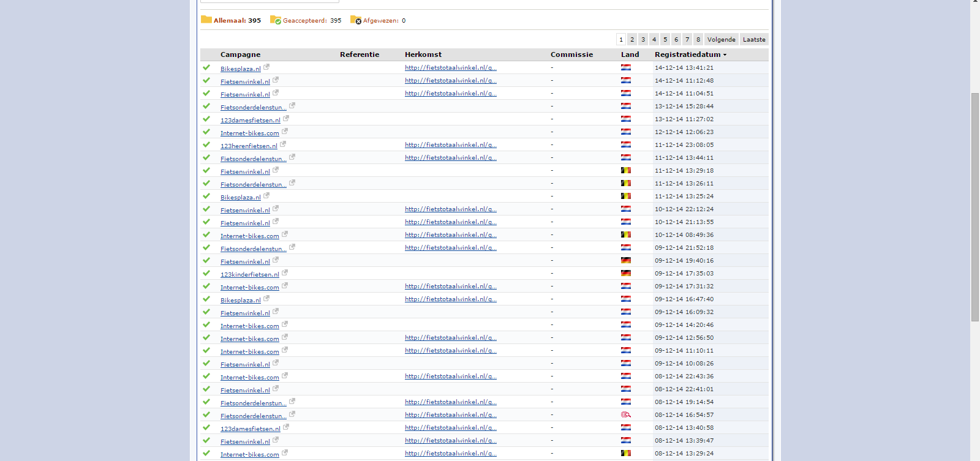The width and height of the screenshot is (980, 461).
Task: Open the 123herenfietsen.nl campaign link
Action: click(249, 146)
